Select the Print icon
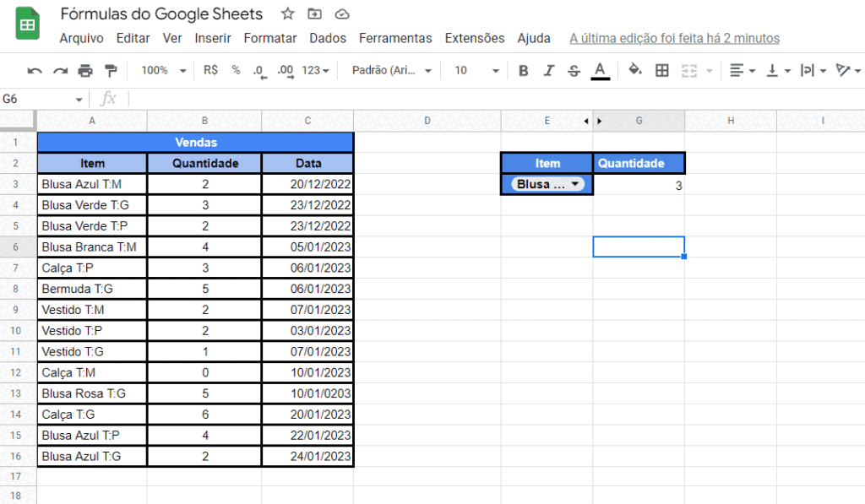 point(84,71)
